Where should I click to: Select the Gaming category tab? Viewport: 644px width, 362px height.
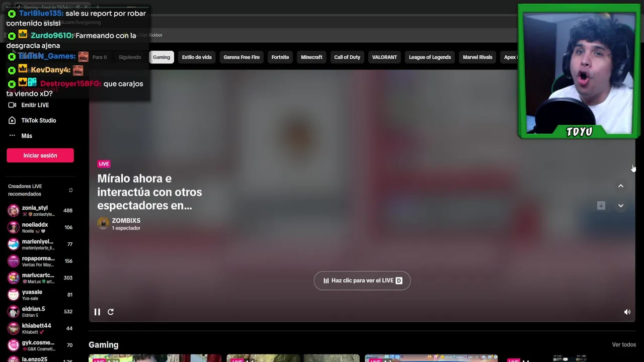[162, 57]
